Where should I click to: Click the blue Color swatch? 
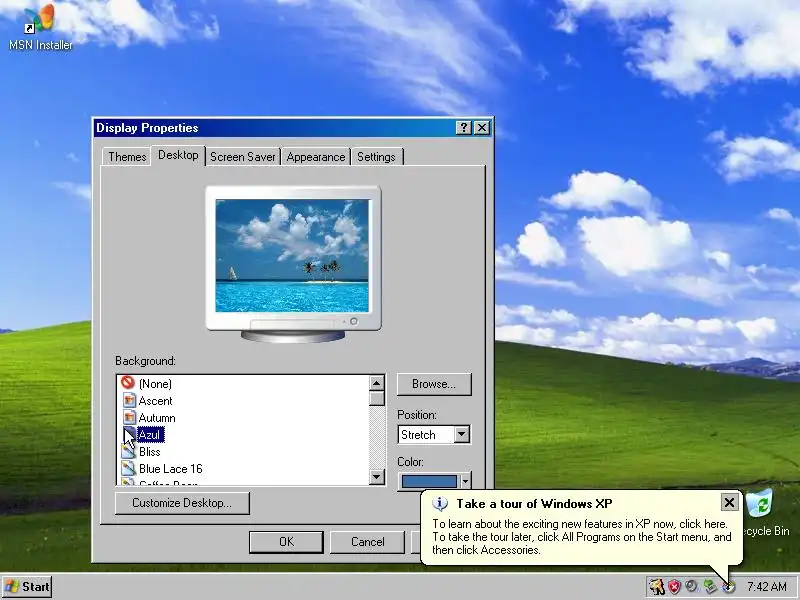click(429, 481)
